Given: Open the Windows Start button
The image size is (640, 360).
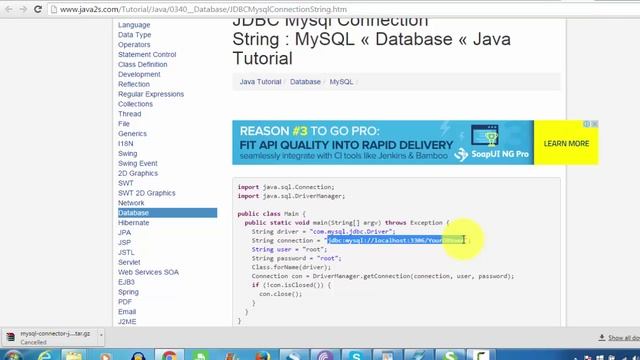Looking at the screenshot, I should pos(13,356).
